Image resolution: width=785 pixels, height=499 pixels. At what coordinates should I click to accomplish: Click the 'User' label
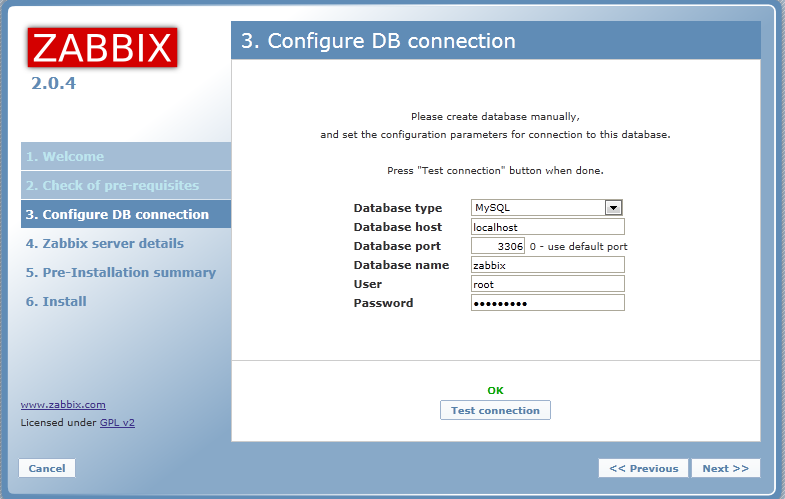click(x=367, y=284)
